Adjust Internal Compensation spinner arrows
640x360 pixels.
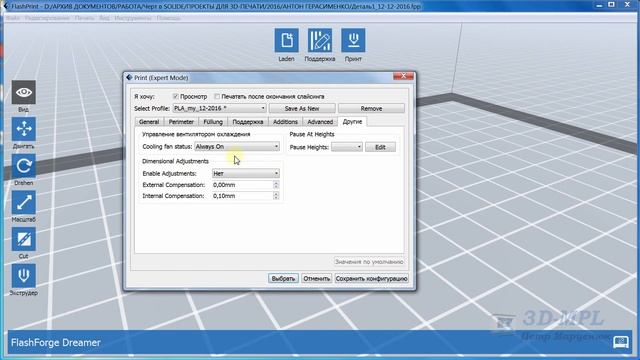pyautogui.click(x=276, y=196)
